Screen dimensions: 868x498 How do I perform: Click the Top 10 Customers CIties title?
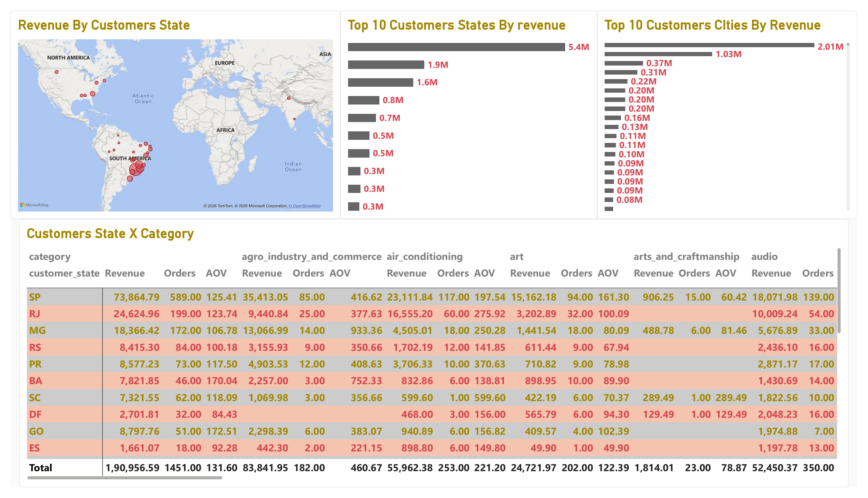pos(712,25)
